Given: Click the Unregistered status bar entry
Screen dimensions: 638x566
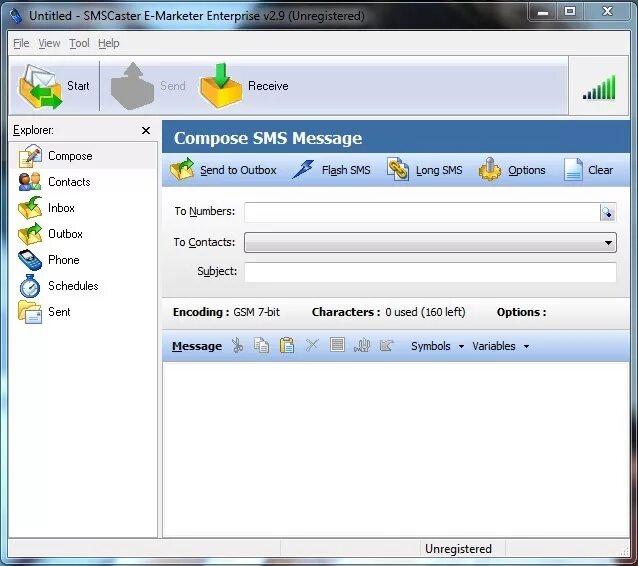Looking at the screenshot, I should point(459,549).
